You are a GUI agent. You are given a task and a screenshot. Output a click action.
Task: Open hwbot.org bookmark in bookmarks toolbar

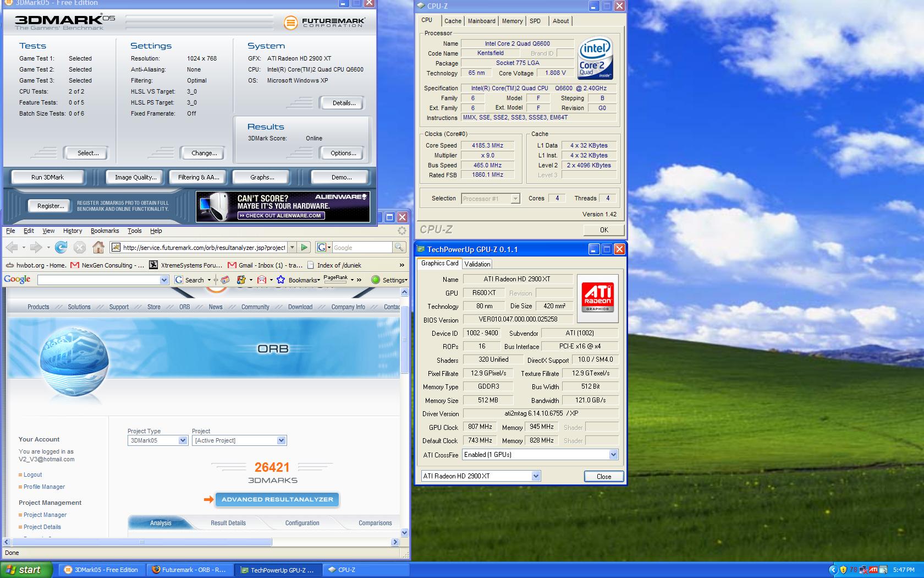[x=35, y=265]
